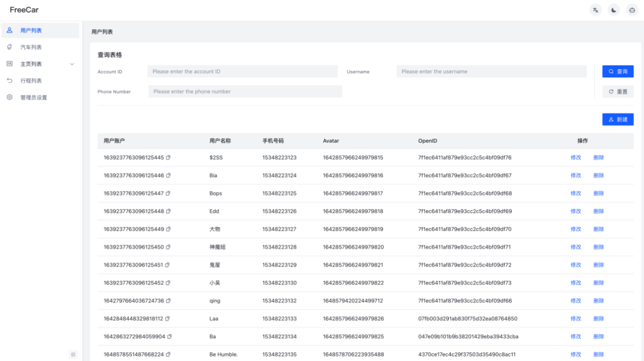Viewport: 644px width, 361px height.
Task: Click the robot avatar icon in header
Action: point(632,10)
